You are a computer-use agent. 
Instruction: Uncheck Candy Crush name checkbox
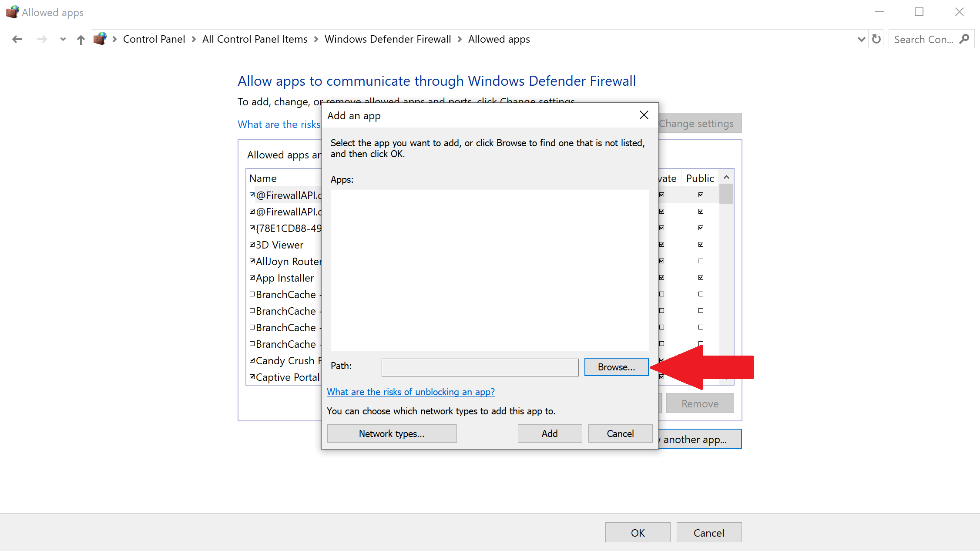(252, 360)
